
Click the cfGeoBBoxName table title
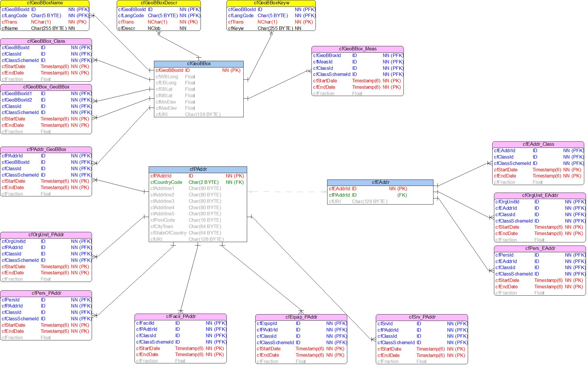(45, 3)
